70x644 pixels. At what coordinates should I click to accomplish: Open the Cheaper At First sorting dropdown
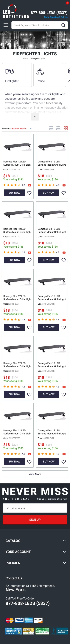(17, 129)
